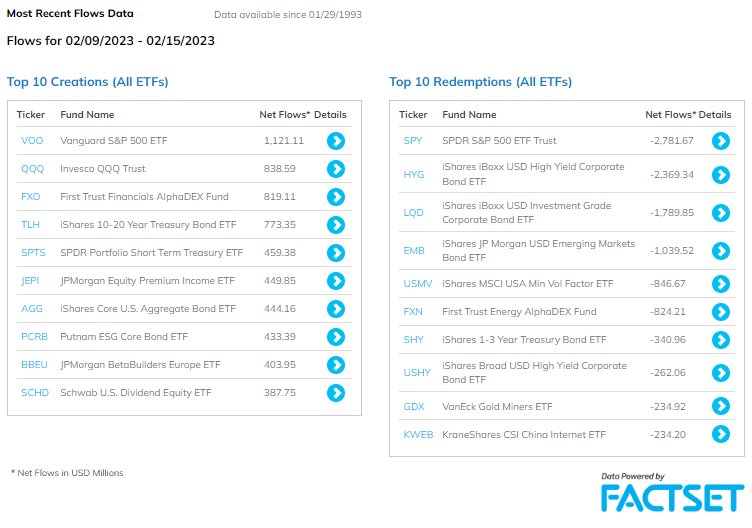The image size is (752, 528).
Task: Select the -2,369.34 net flow value
Action: pyautogui.click(x=672, y=175)
